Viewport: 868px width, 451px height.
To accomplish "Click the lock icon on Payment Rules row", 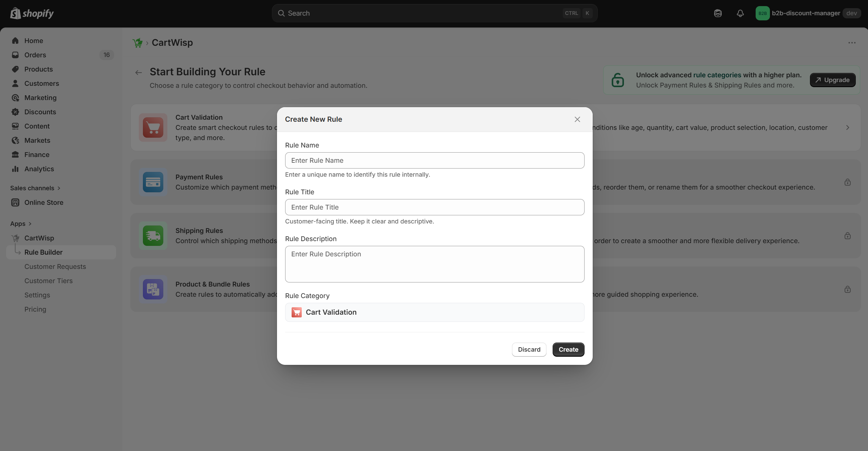I will [848, 182].
